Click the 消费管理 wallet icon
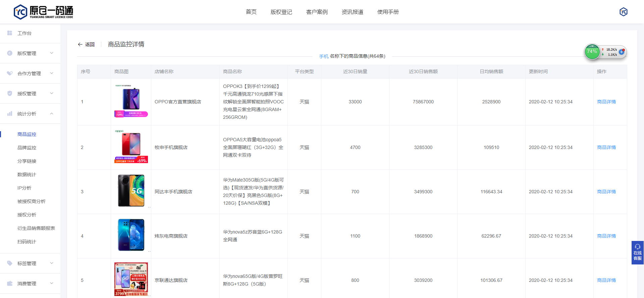The width and height of the screenshot is (644, 298). coord(10,283)
